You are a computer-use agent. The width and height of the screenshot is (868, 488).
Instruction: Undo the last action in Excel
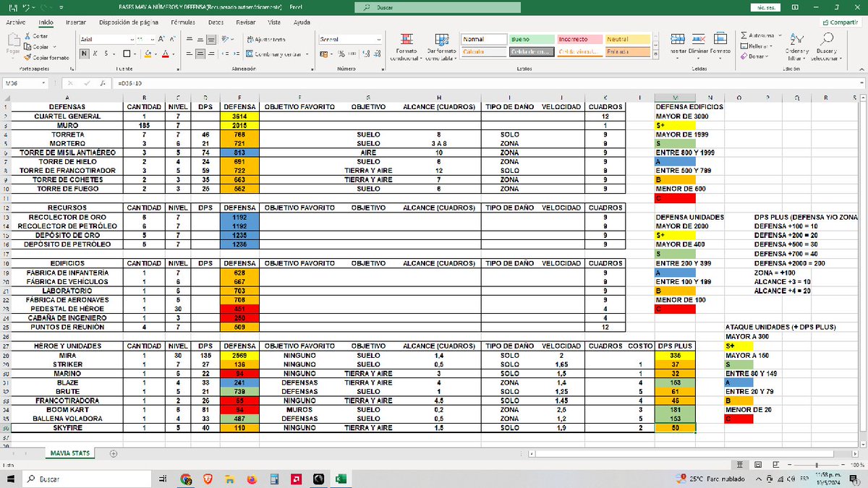click(25, 8)
